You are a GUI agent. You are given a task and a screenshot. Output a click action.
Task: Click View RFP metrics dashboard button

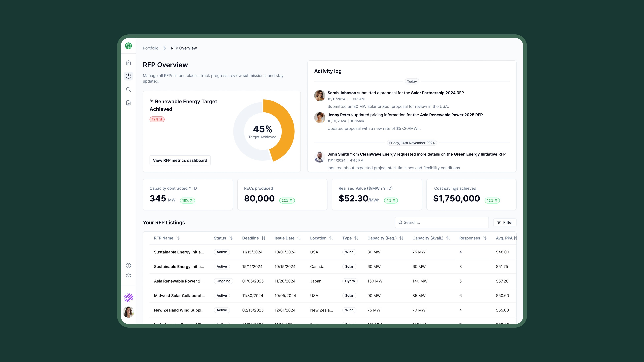180,160
